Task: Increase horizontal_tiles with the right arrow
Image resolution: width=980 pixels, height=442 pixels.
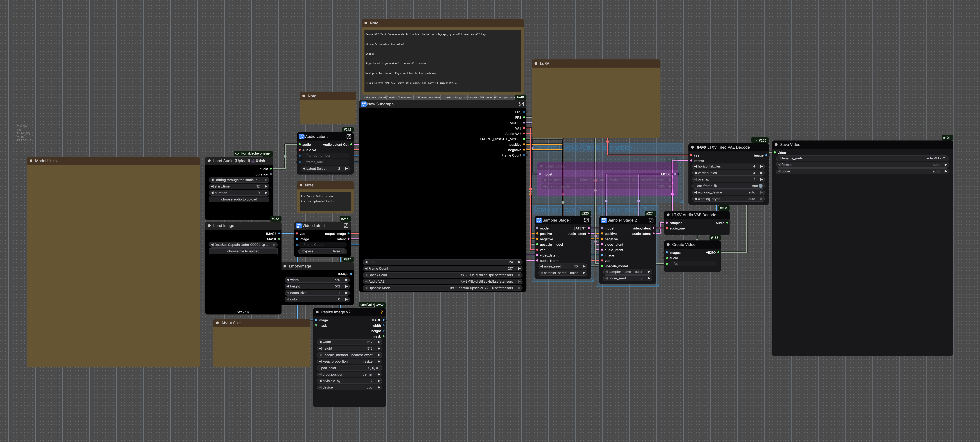Action: (x=761, y=166)
